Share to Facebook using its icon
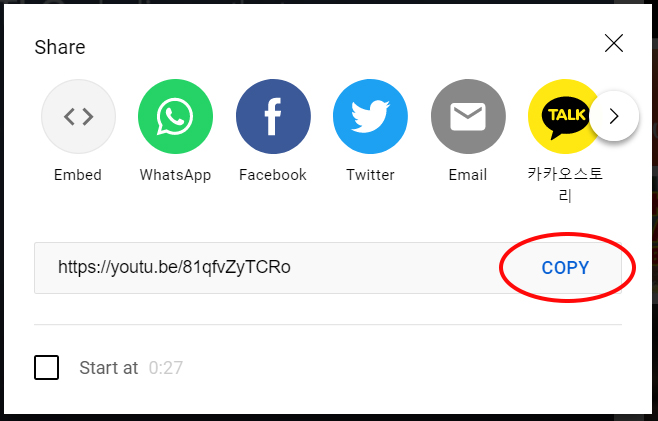The width and height of the screenshot is (658, 421). (273, 116)
